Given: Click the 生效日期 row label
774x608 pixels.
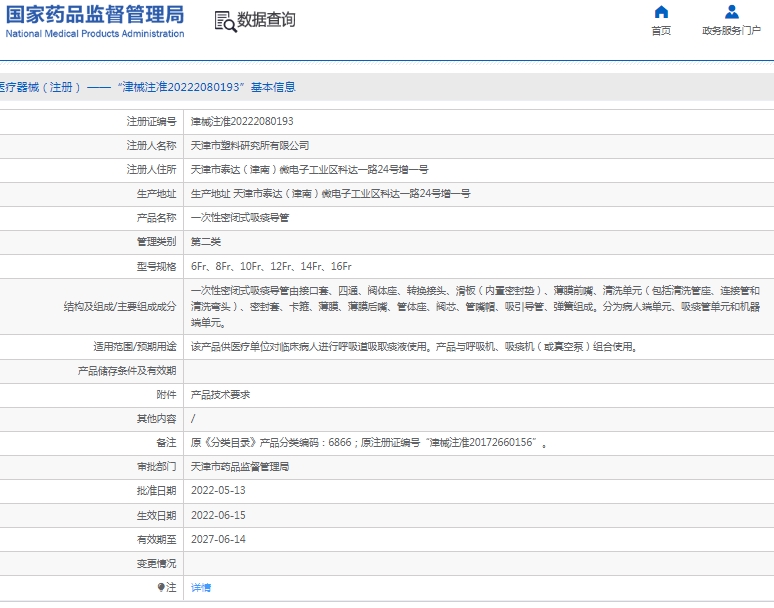Looking at the screenshot, I should [x=156, y=515].
